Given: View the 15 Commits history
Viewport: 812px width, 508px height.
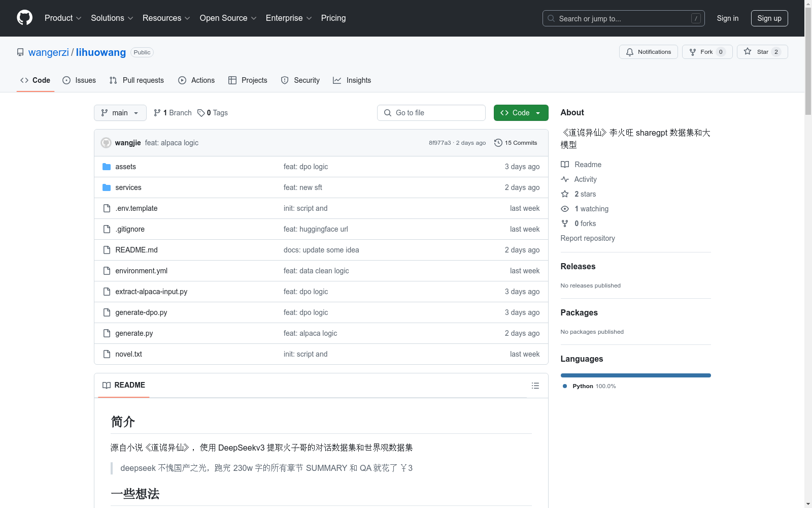Looking at the screenshot, I should pos(516,143).
